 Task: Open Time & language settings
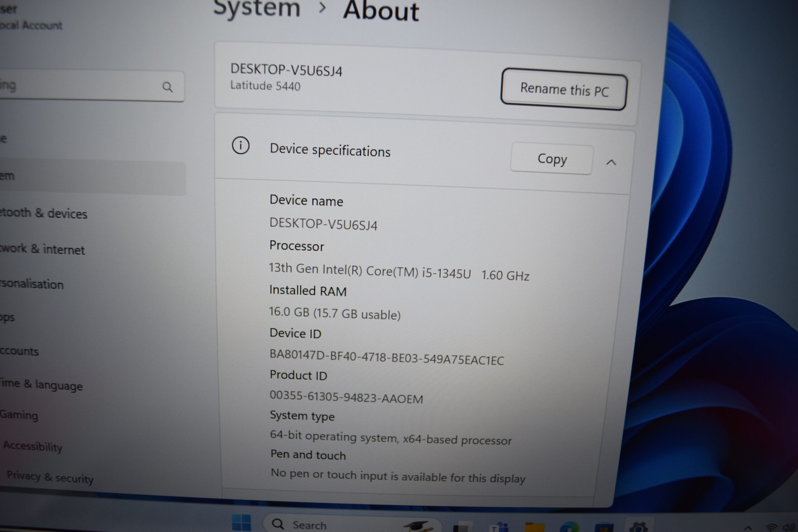point(41,385)
